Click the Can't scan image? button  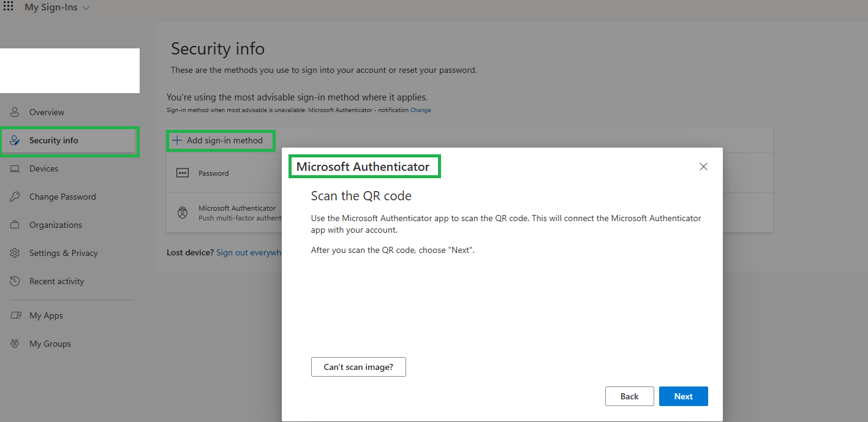coord(358,367)
